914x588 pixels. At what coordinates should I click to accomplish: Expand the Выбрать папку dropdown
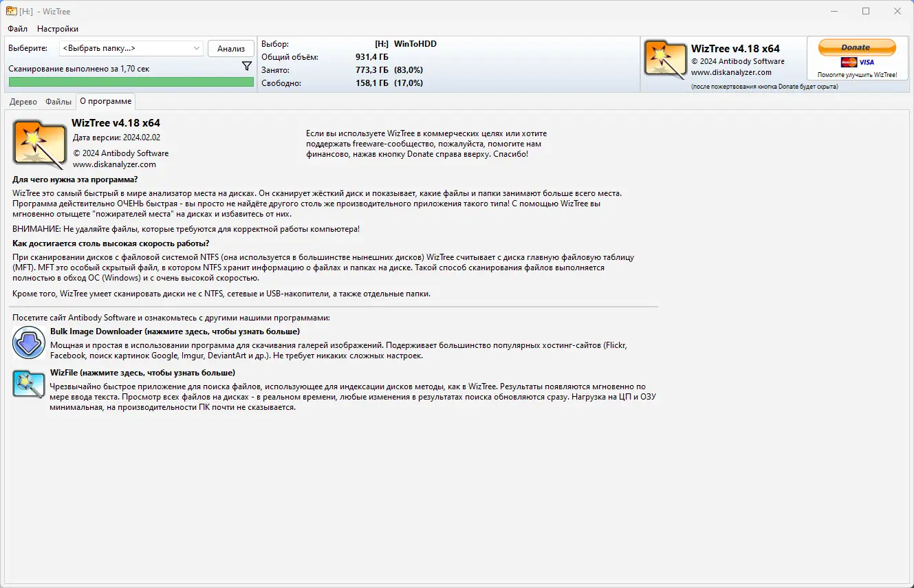(x=131, y=48)
